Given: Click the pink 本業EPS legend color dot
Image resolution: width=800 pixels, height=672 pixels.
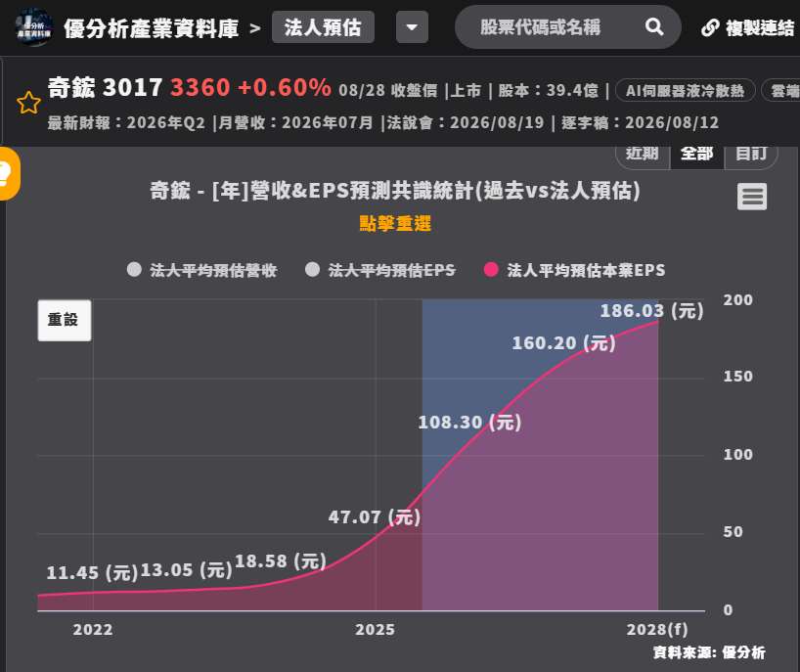Looking at the screenshot, I should [x=491, y=269].
